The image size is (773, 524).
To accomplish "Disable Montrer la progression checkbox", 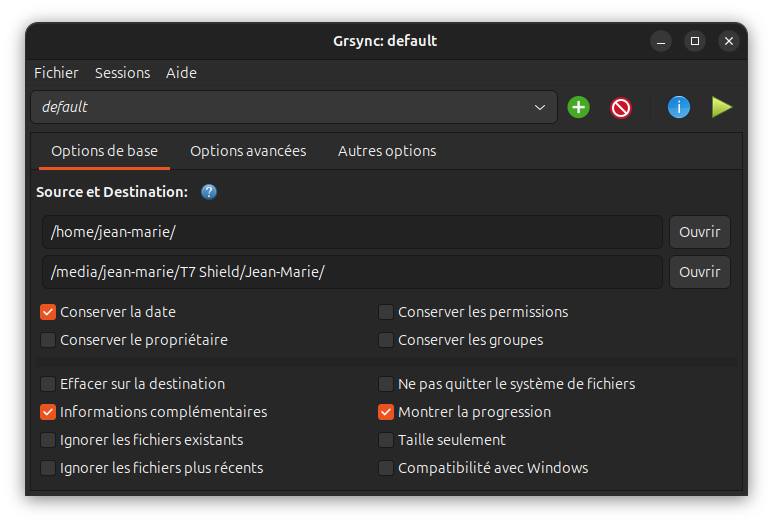I will click(386, 412).
